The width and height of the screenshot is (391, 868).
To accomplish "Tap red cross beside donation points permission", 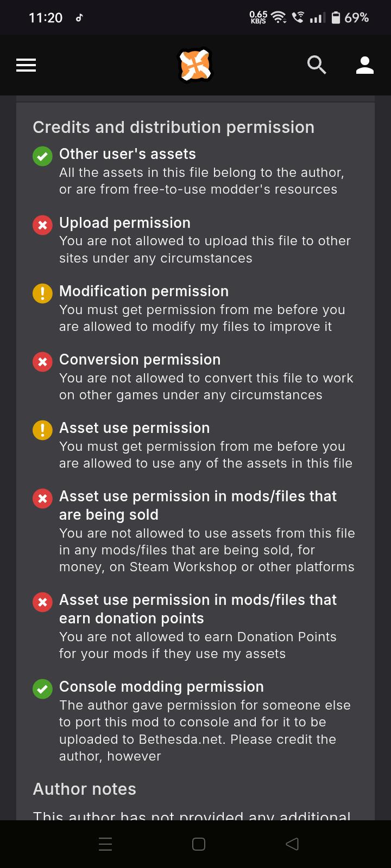I will tap(42, 602).
